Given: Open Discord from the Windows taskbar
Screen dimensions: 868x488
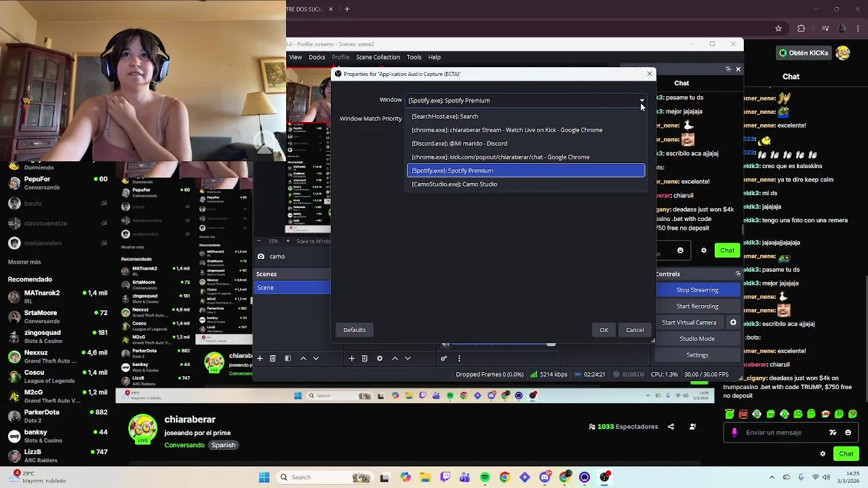Looking at the screenshot, I should click(545, 477).
